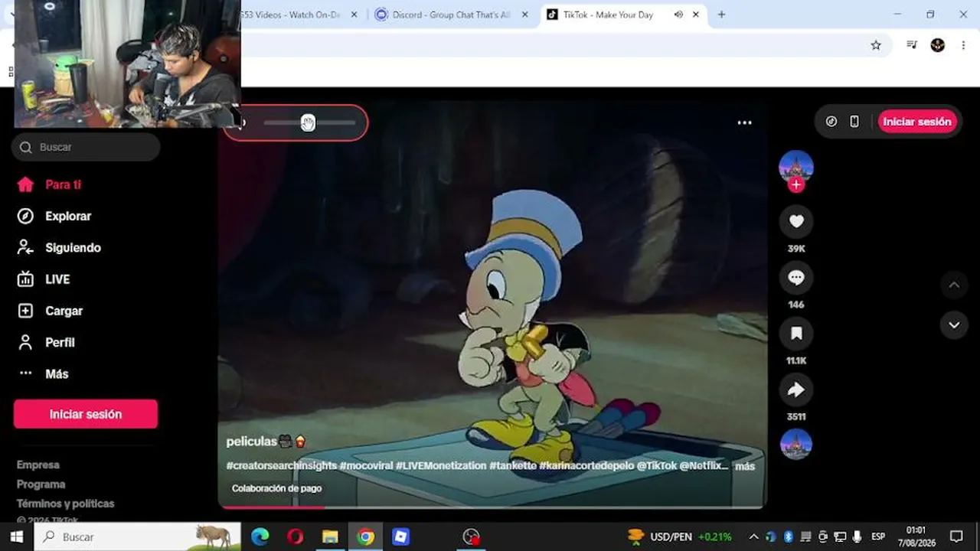The height and width of the screenshot is (551, 980).
Task: Open the comments with the speech bubble icon
Action: 796,277
